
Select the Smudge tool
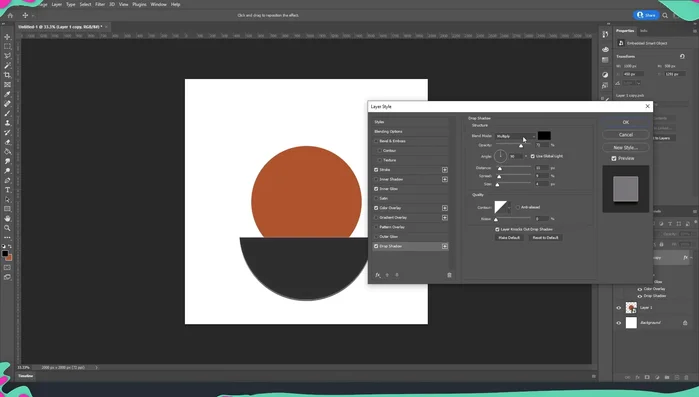(7, 161)
